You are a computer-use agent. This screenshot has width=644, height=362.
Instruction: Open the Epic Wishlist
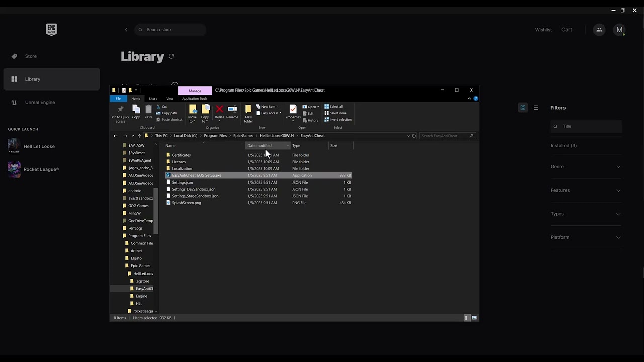click(543, 30)
